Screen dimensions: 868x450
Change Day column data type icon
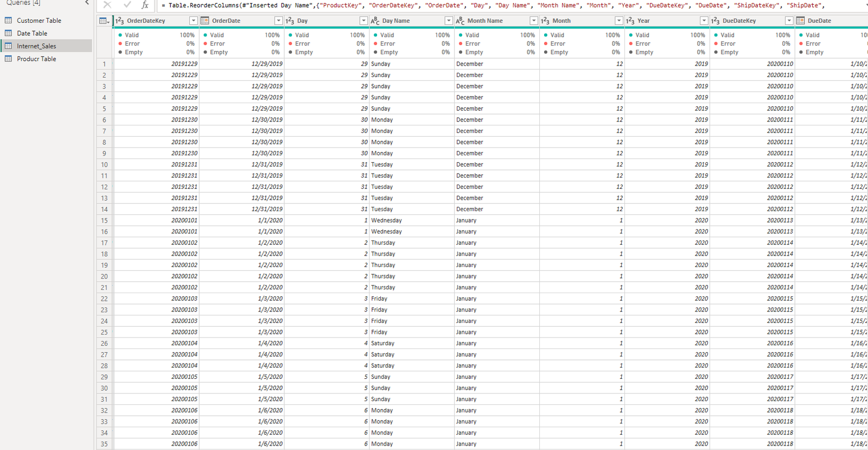(290, 21)
